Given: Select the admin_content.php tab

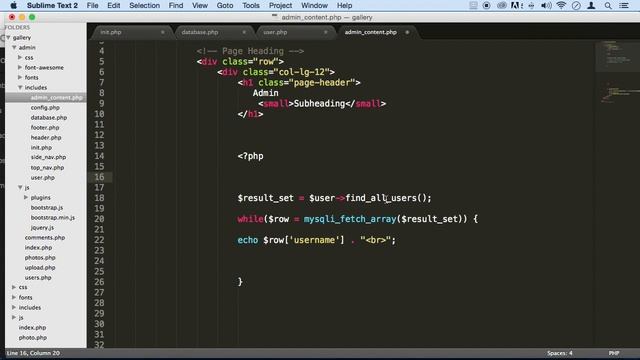Looking at the screenshot, I should click(x=371, y=32).
